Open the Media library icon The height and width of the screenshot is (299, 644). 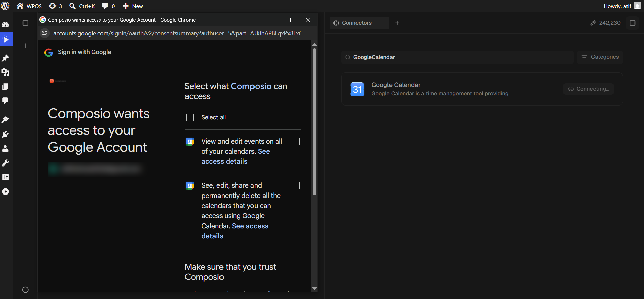pyautogui.click(x=5, y=72)
